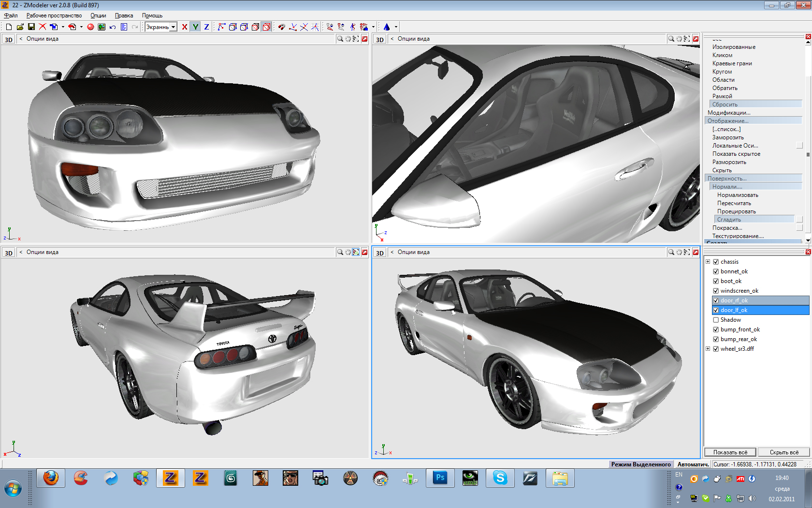
Task: Open the Файл menu
Action: (11, 15)
